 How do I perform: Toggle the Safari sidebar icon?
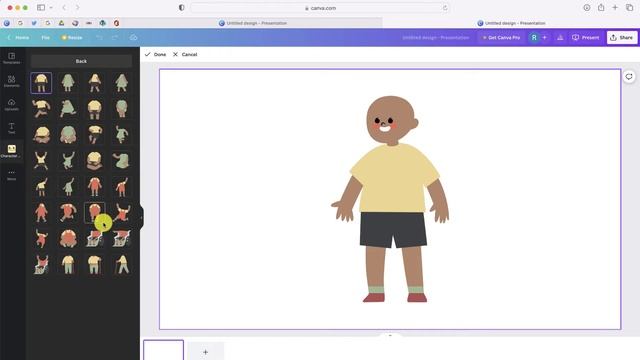41,8
